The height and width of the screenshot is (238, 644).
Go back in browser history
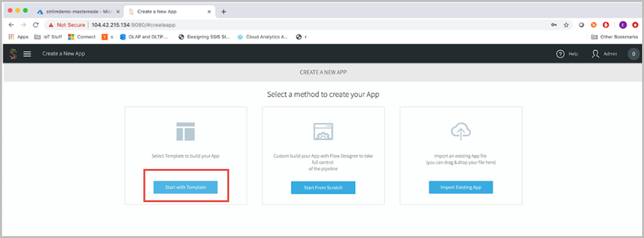point(11,24)
